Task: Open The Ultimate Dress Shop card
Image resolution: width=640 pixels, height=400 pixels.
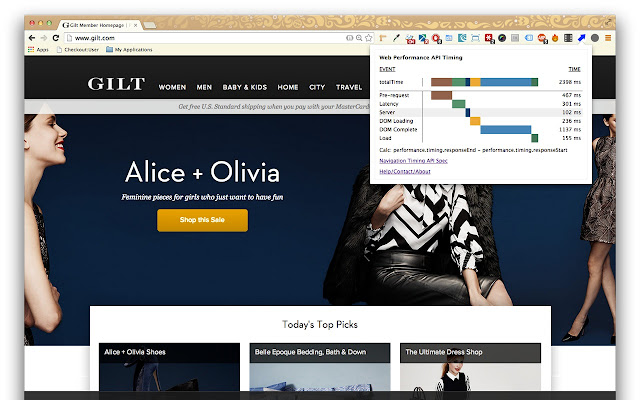Action: coord(470,367)
